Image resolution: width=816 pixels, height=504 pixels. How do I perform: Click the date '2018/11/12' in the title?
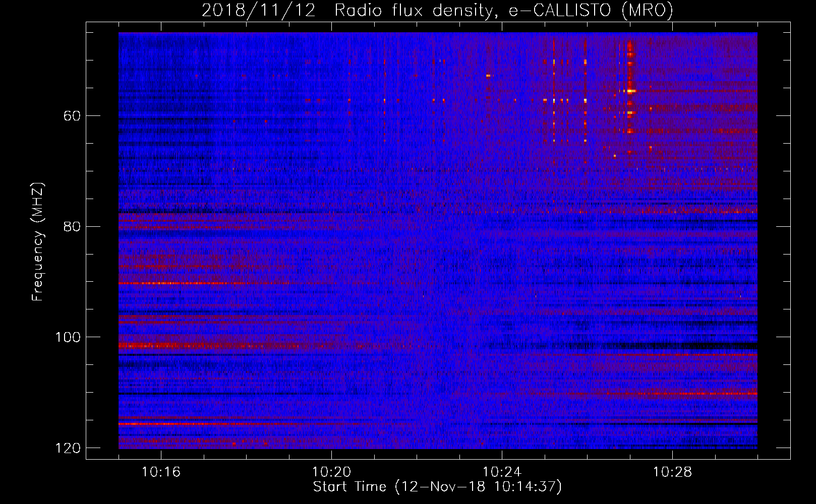point(259,11)
